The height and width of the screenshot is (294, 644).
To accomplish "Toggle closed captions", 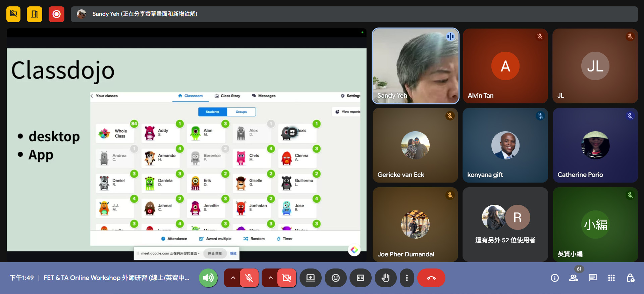I will 360,278.
